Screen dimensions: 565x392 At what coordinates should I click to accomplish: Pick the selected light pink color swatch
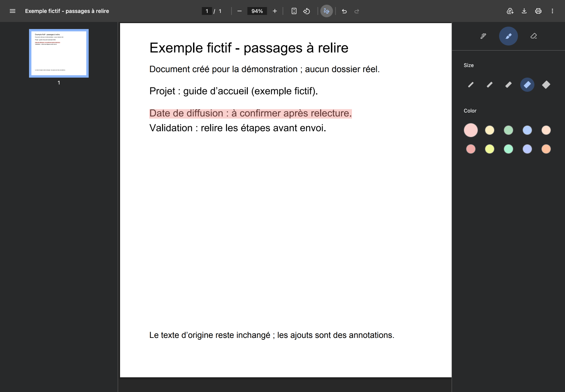471,130
